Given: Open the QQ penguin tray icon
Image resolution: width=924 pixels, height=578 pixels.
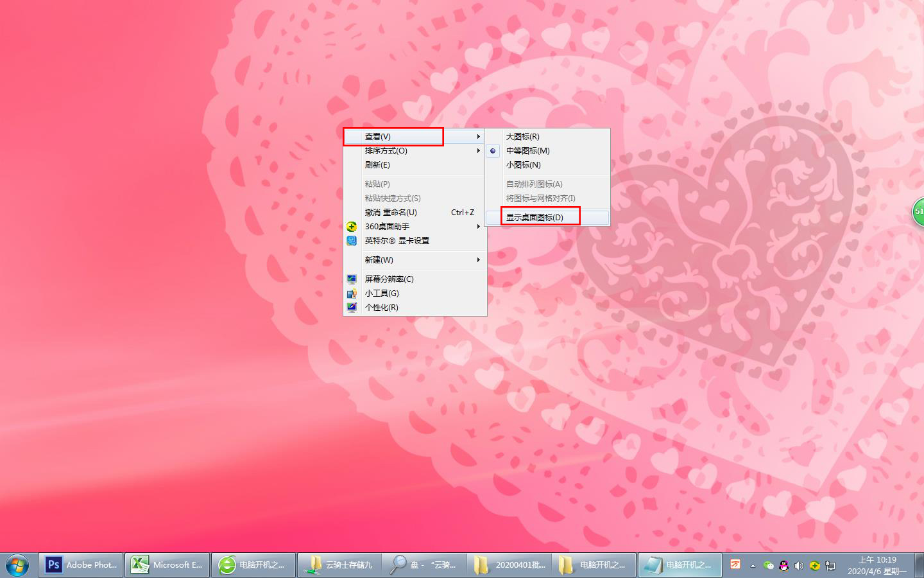Looking at the screenshot, I should (783, 566).
